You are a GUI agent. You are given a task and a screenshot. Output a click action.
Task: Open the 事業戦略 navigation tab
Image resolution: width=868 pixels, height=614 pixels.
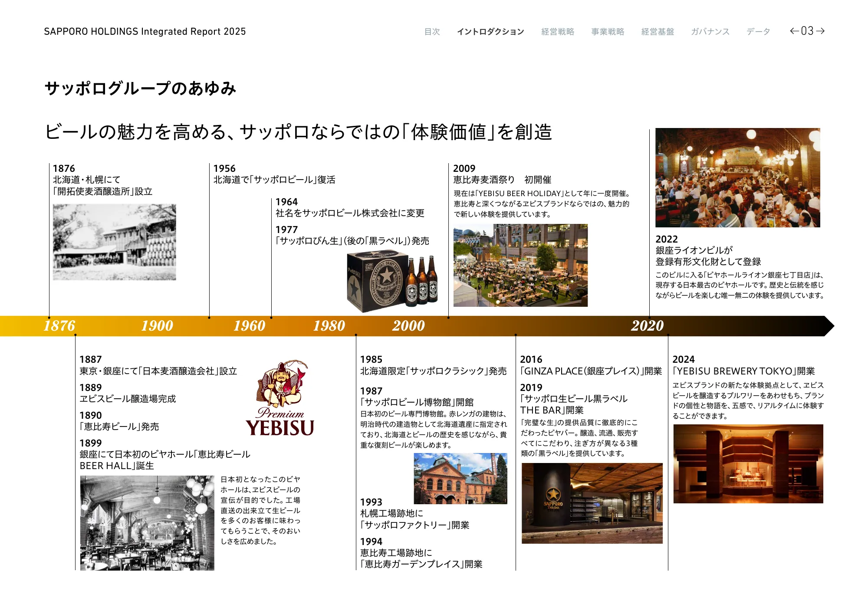(x=608, y=32)
